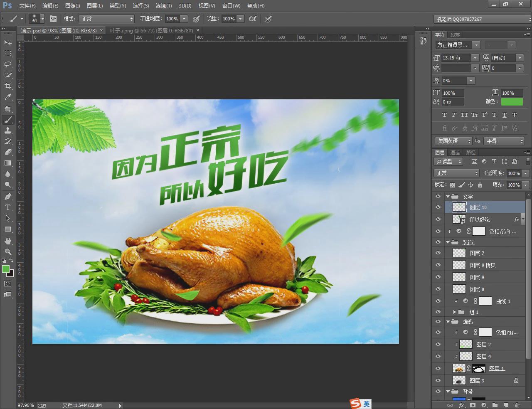Collapse the 文字 layer group
532x409 pixels.
[448, 197]
